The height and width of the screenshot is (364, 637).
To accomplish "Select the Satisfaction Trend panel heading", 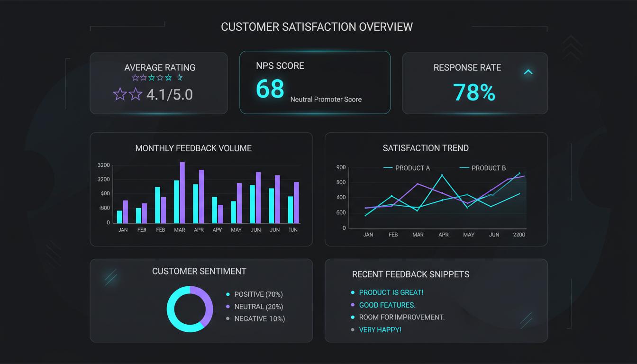I will (426, 148).
